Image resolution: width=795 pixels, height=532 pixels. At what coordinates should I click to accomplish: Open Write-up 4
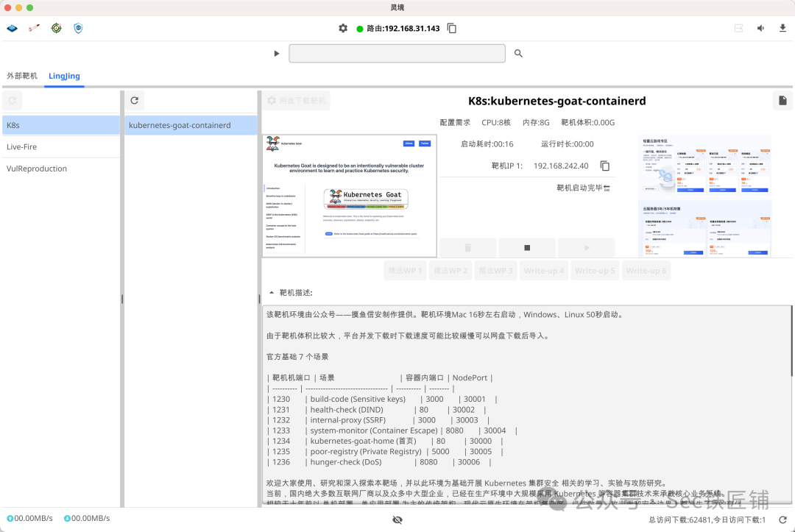coord(544,271)
